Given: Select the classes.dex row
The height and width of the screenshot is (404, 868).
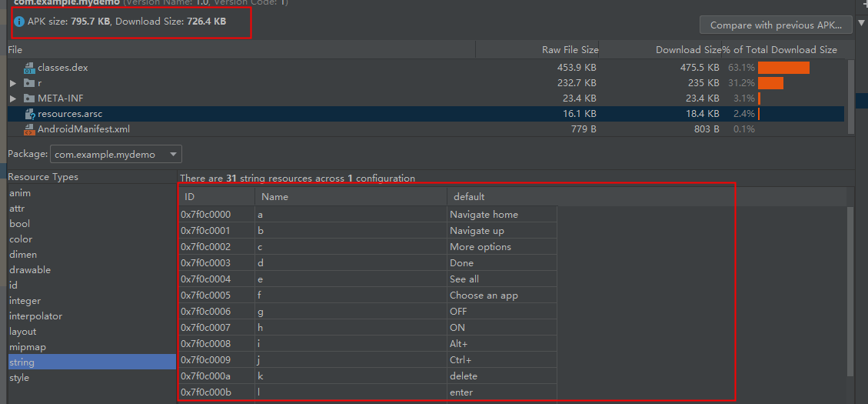Looking at the screenshot, I should click(x=426, y=68).
